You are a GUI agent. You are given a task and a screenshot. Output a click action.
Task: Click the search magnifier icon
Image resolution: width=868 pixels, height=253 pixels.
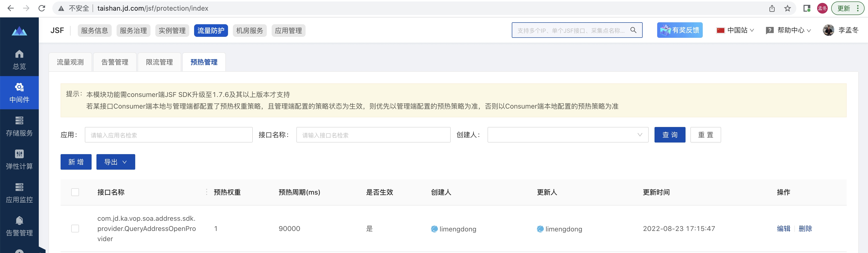click(633, 30)
